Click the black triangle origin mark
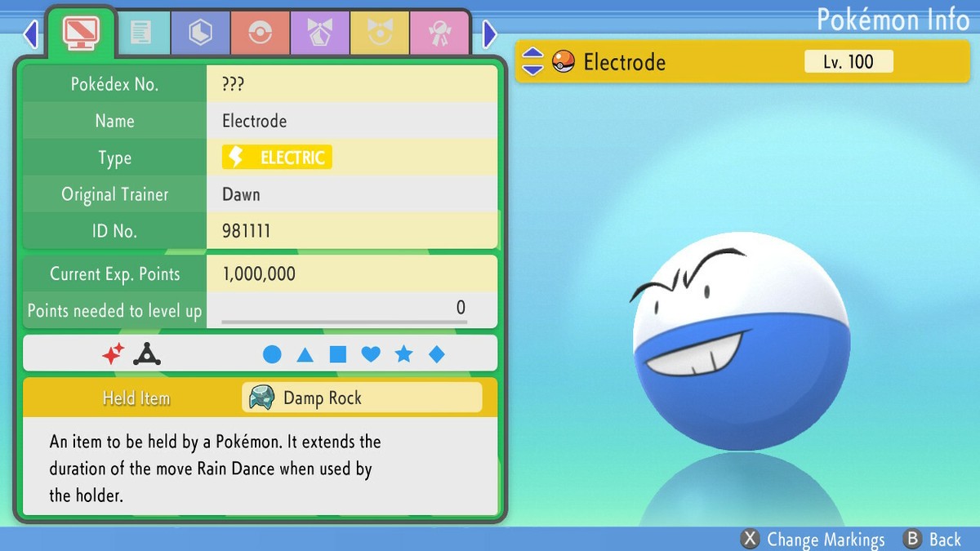Screen dimensions: 980x551 click(x=147, y=354)
